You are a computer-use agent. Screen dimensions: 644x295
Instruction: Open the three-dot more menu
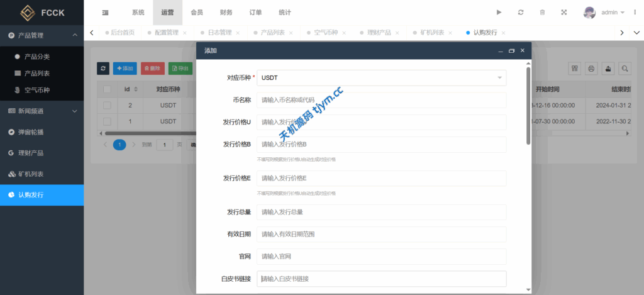pos(634,13)
